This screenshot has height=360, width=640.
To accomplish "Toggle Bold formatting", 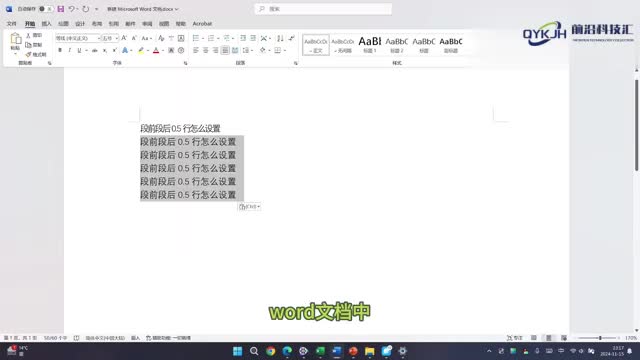I will tap(60, 51).
